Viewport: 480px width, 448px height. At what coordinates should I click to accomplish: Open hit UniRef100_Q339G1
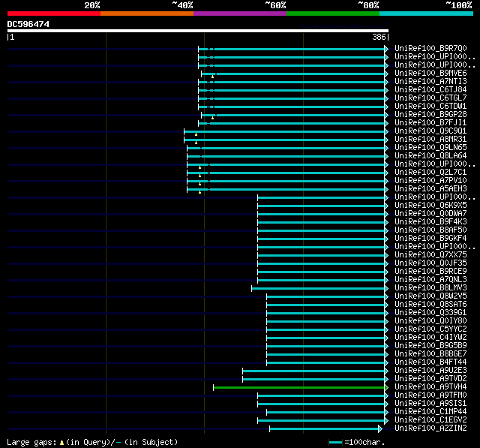click(x=430, y=313)
